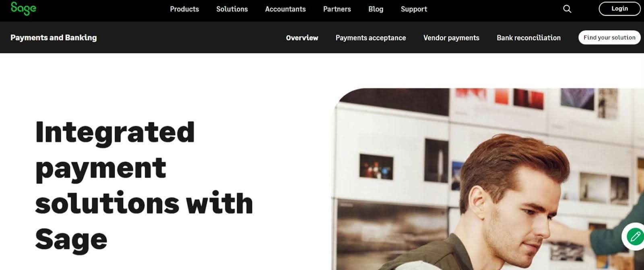This screenshot has width=644, height=270.
Task: Click the Payments and Banking title
Action: click(54, 37)
